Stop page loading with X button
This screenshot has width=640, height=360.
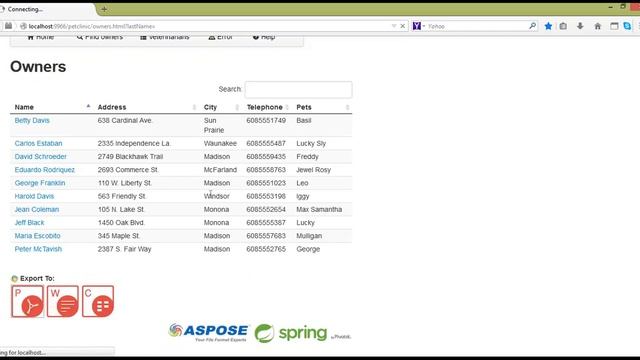point(403,26)
